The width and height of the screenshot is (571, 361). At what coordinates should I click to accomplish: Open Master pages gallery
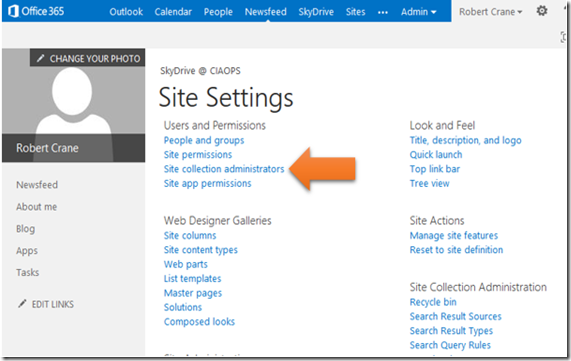click(x=193, y=293)
